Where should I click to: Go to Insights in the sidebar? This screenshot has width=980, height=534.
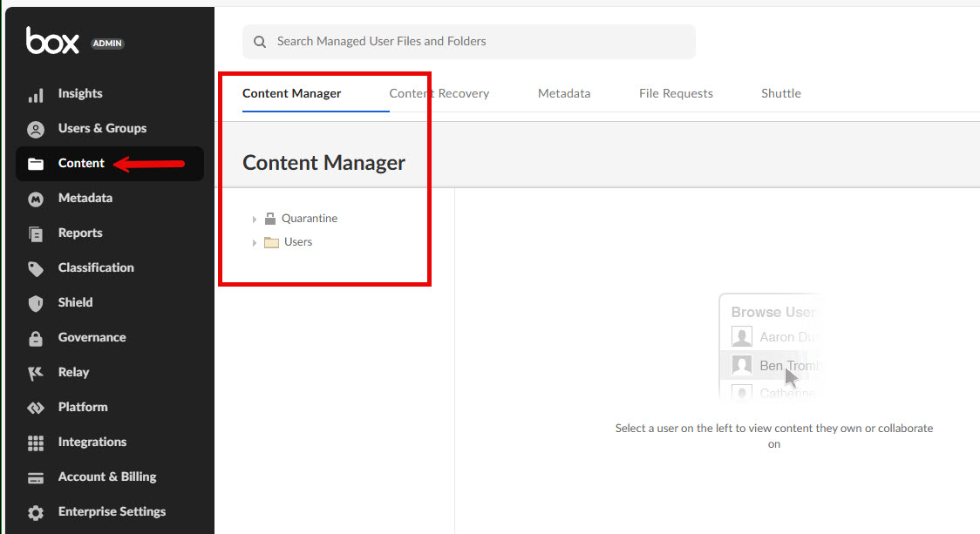pyautogui.click(x=80, y=94)
